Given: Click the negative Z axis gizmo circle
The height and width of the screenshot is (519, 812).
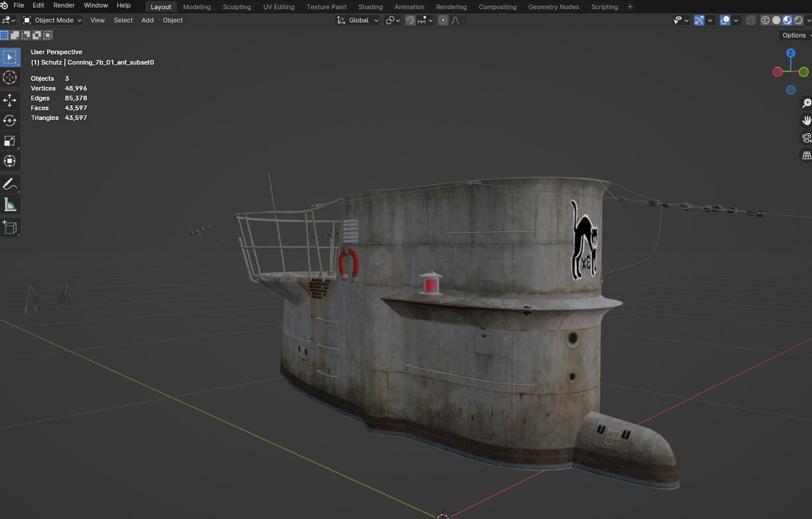Looking at the screenshot, I should coord(791,90).
